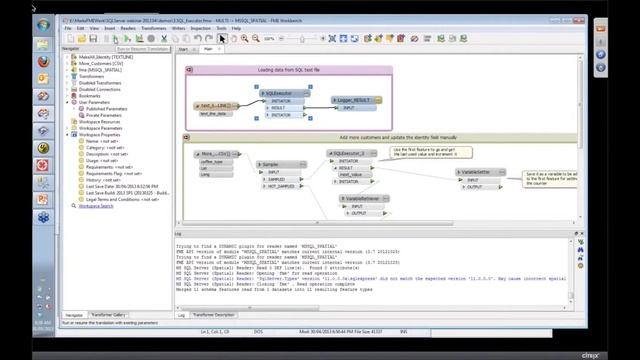Screen dimensions: 640x360
Task: Open the Readers menu
Action: pyautogui.click(x=128, y=29)
